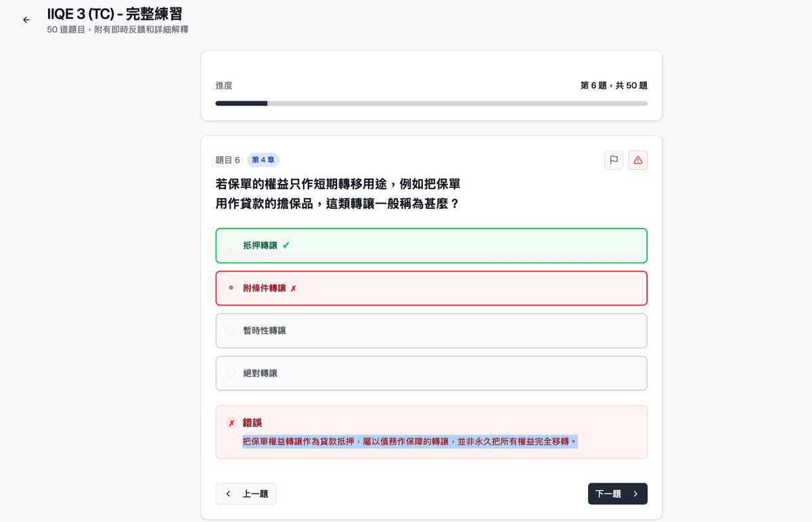Select the 暫時性轉讓 answer radio button
The height and width of the screenshot is (522, 812).
(x=231, y=330)
